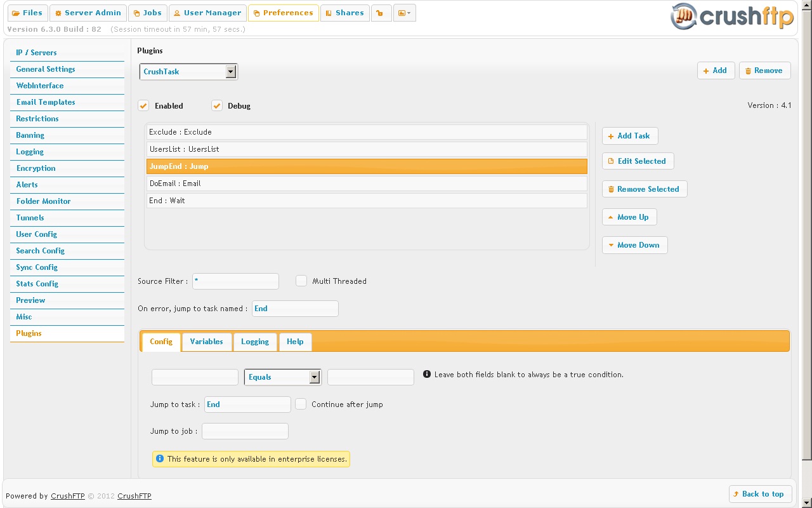The width and height of the screenshot is (812, 508).
Task: Click the enterprise license info icon
Action: (160, 458)
